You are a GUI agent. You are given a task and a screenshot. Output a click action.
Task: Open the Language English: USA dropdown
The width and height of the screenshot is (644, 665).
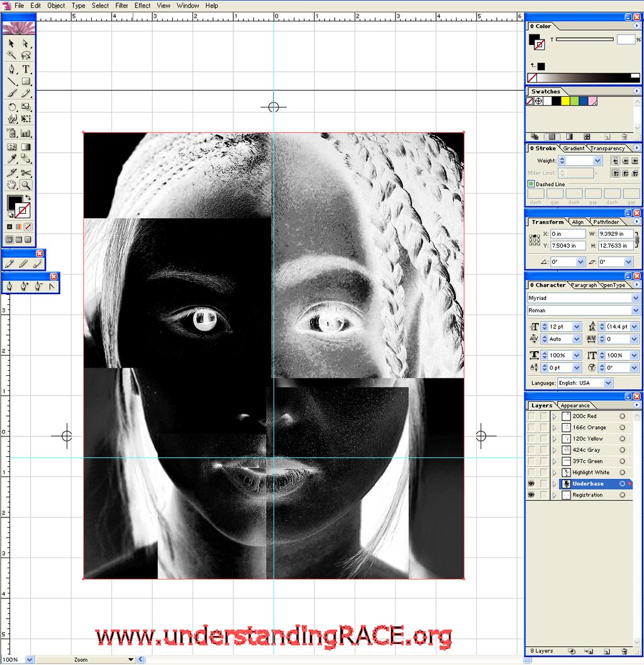coord(608,383)
